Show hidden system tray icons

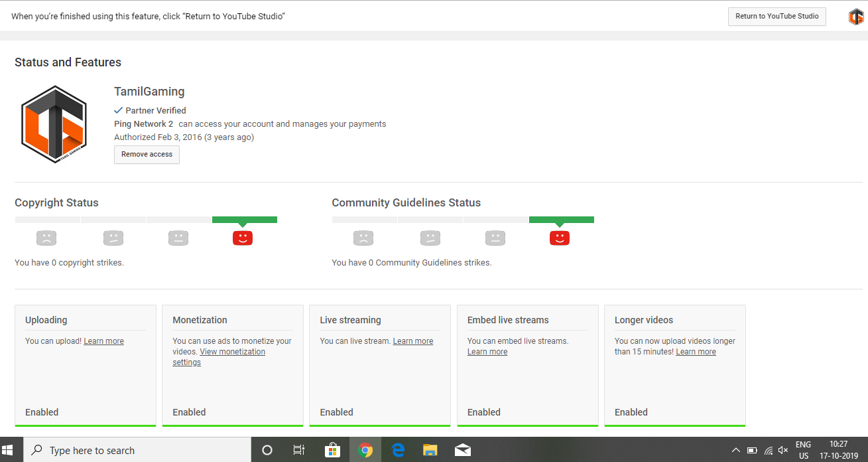pos(736,450)
